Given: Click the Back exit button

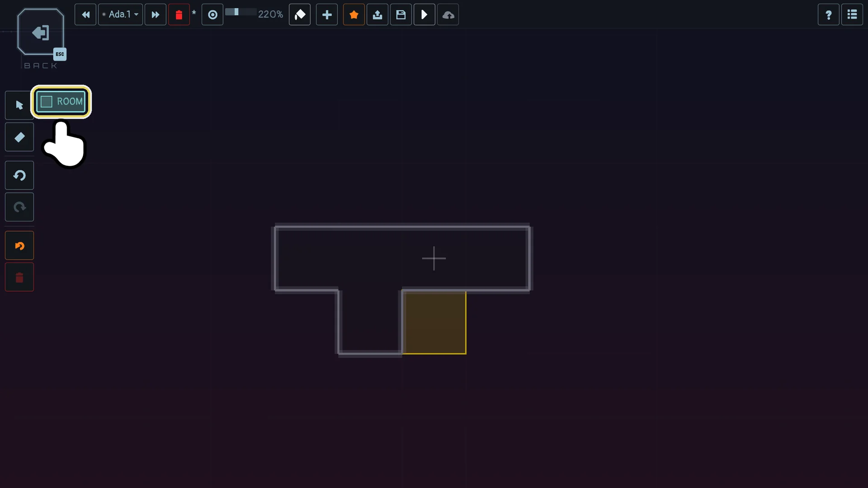Looking at the screenshot, I should pos(41,33).
